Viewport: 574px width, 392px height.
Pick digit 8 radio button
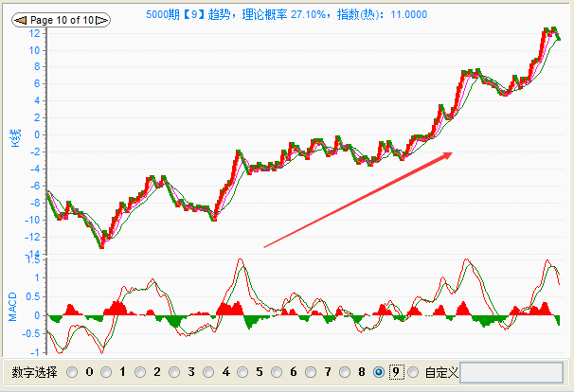[x=345, y=372]
